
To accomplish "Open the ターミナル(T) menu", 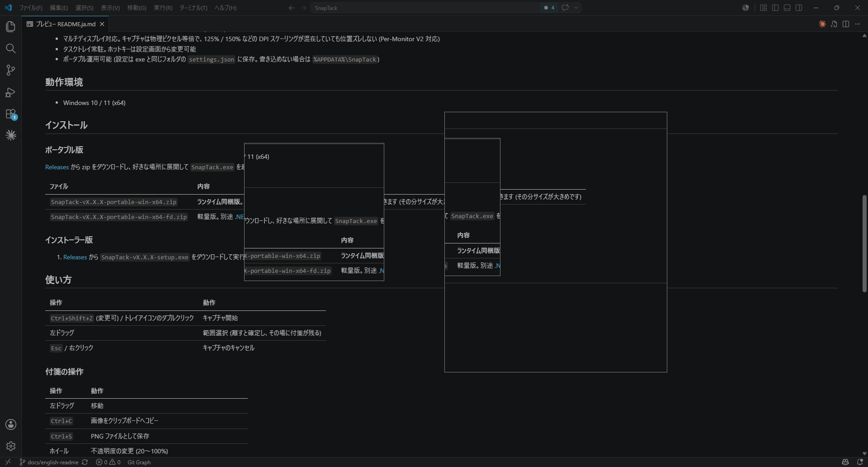I will coord(193,8).
